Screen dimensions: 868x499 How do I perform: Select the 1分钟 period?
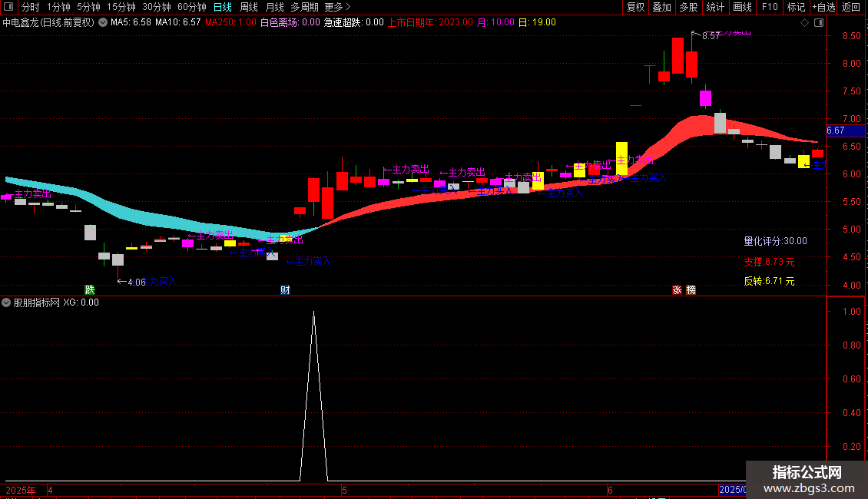pyautogui.click(x=58, y=7)
